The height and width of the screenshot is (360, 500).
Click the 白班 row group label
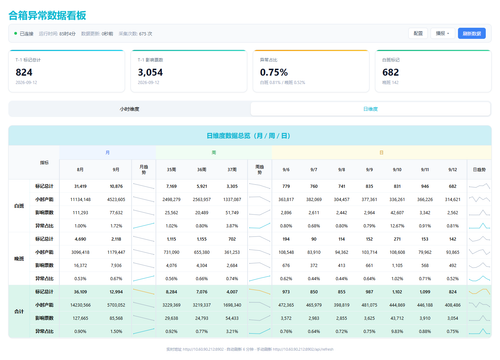(x=19, y=206)
